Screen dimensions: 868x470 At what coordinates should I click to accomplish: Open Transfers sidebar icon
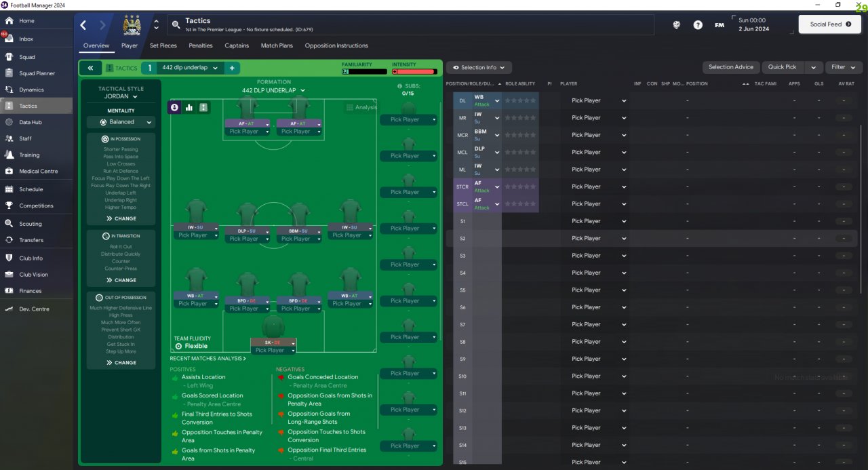click(x=9, y=240)
